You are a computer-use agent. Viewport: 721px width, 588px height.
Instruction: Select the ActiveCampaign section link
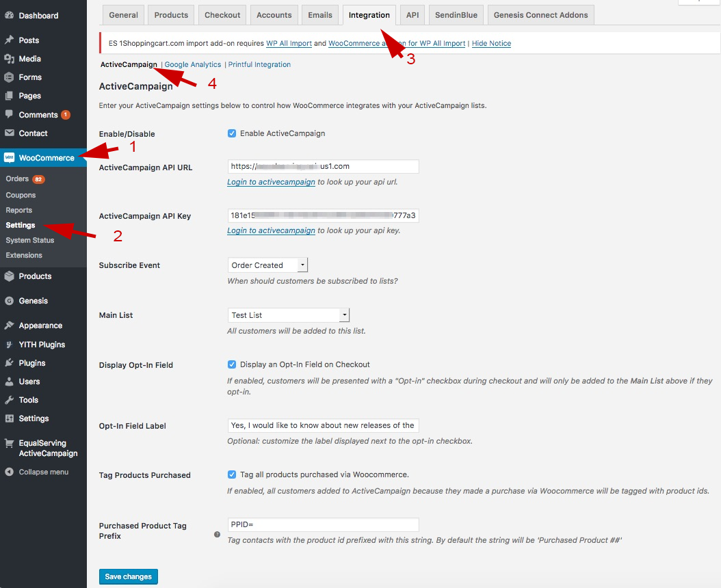(x=129, y=64)
